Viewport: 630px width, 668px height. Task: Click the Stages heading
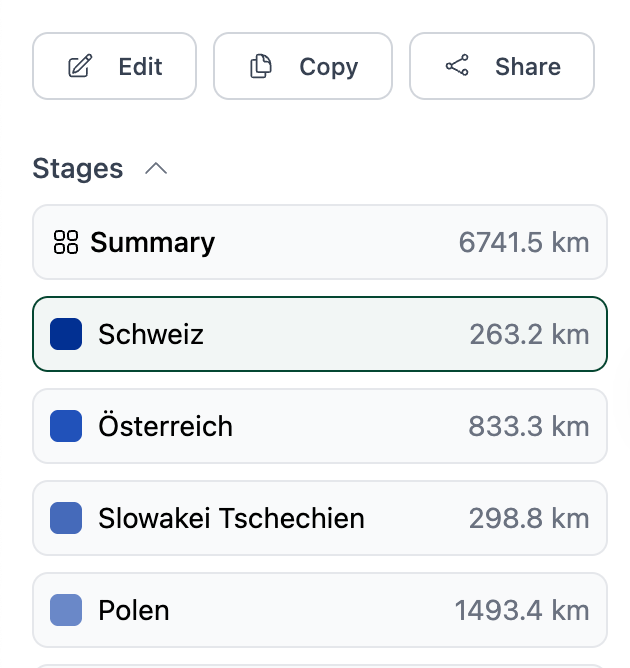(78, 169)
